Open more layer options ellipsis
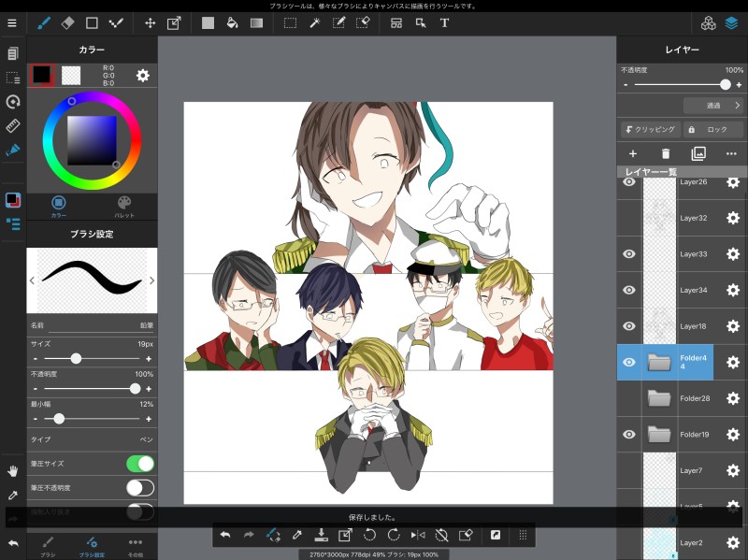Image resolution: width=748 pixels, height=560 pixels. (731, 153)
